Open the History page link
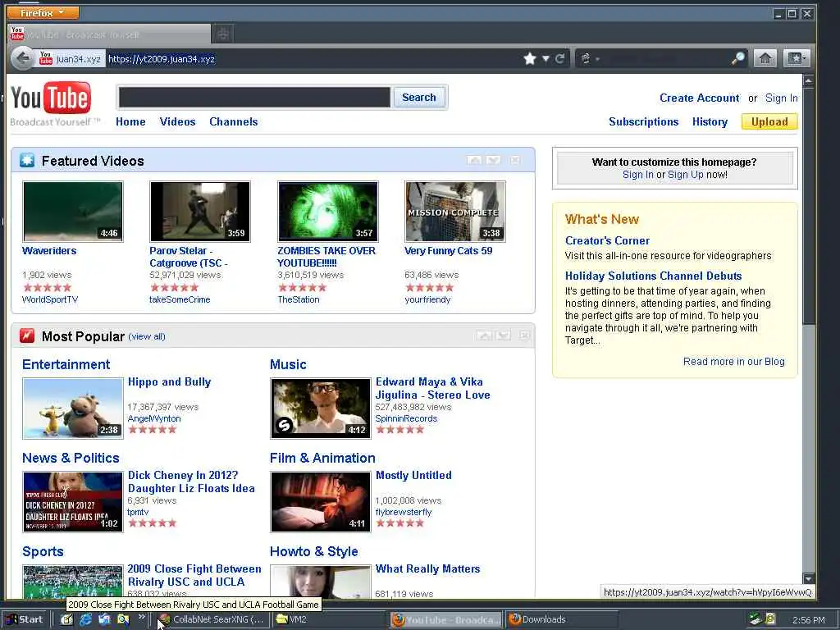This screenshot has height=630, width=840. pyautogui.click(x=710, y=121)
